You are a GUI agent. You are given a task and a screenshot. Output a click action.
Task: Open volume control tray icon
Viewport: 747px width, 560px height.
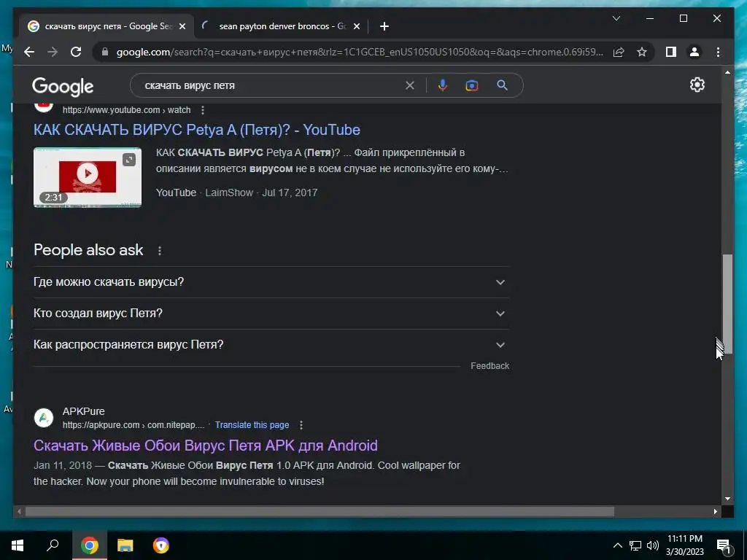(x=653, y=545)
